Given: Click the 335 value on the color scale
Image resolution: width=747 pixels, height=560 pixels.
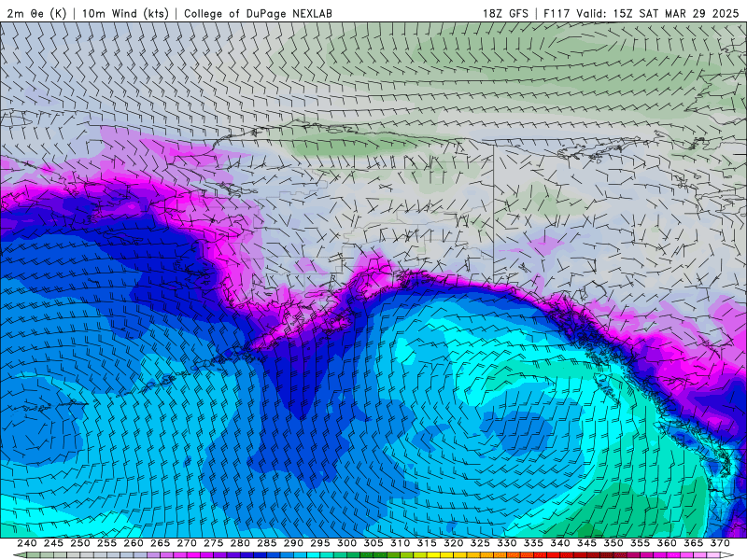Looking at the screenshot, I should [533, 543].
